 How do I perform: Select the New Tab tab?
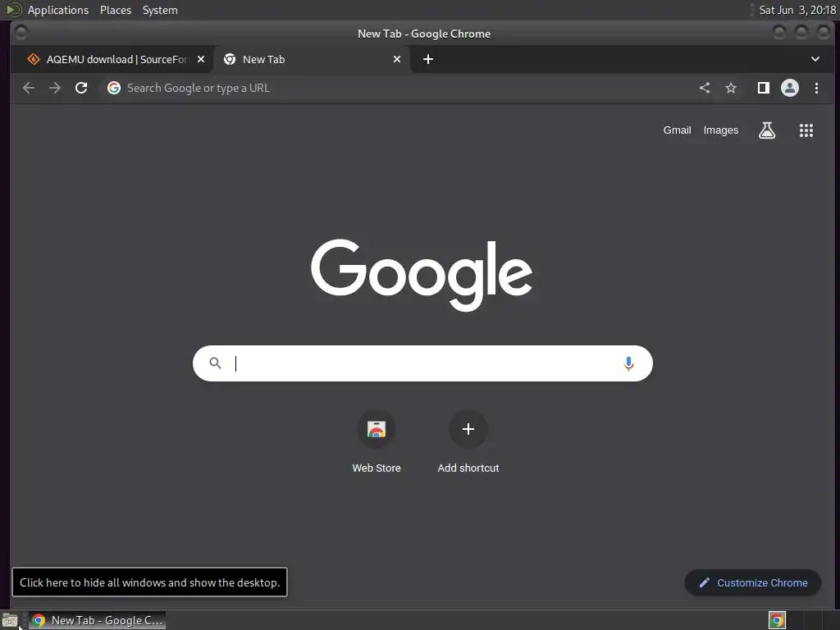pos(312,59)
